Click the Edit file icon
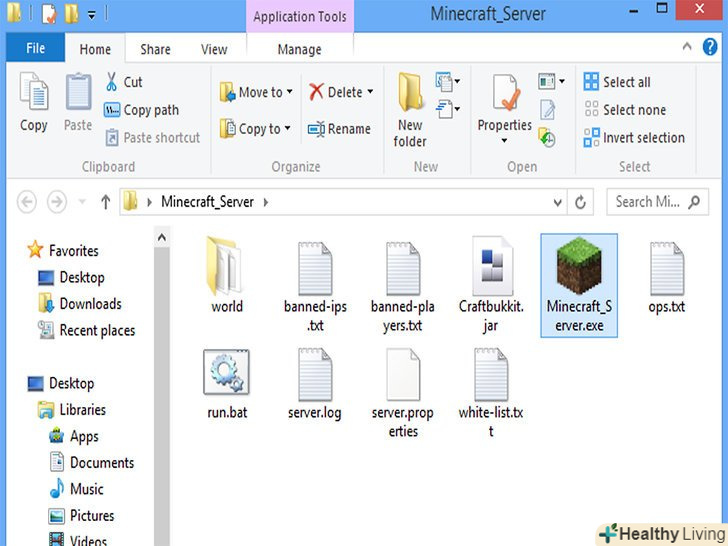Image resolution: width=728 pixels, height=546 pixels. [547, 110]
